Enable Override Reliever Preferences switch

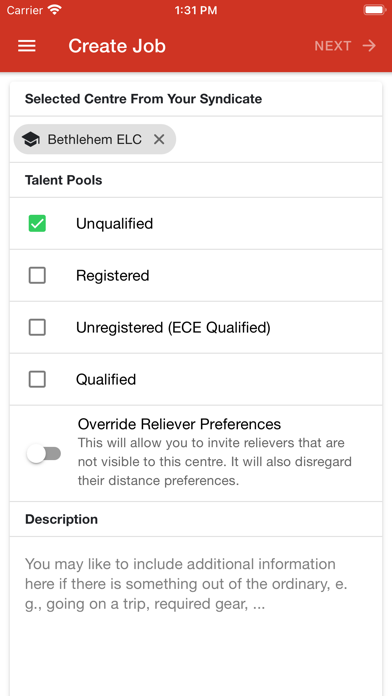(x=44, y=454)
